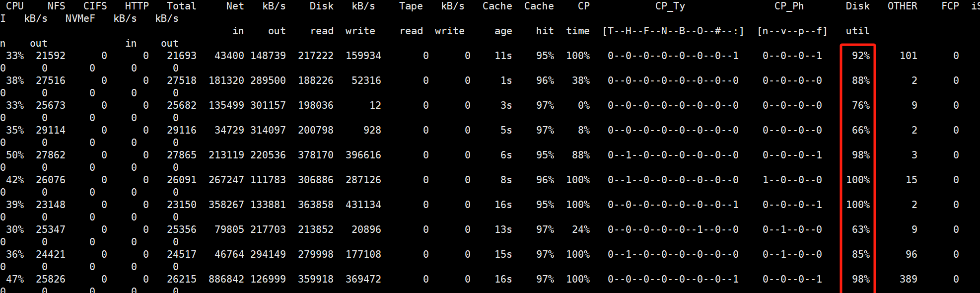Click the OTHER column header
The width and height of the screenshot is (980, 293).
903,6
